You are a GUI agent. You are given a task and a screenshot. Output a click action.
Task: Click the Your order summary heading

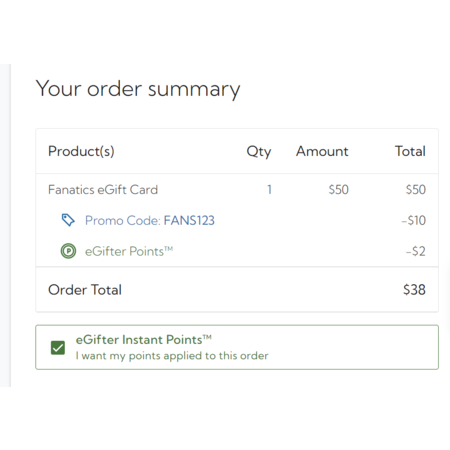(x=138, y=89)
